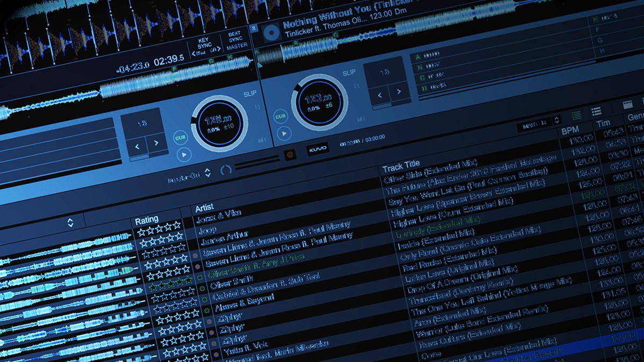
Task: Sort by the Artist column header
Action: pyautogui.click(x=204, y=207)
